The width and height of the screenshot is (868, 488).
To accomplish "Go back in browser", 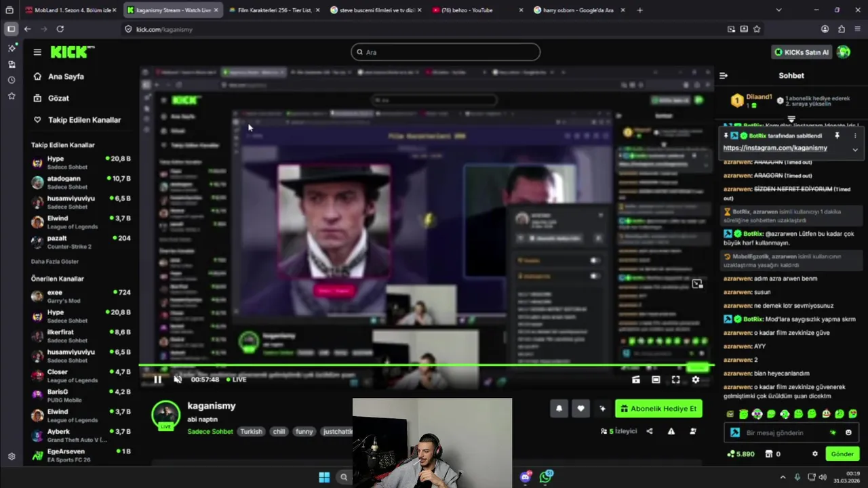I will pyautogui.click(x=27, y=29).
